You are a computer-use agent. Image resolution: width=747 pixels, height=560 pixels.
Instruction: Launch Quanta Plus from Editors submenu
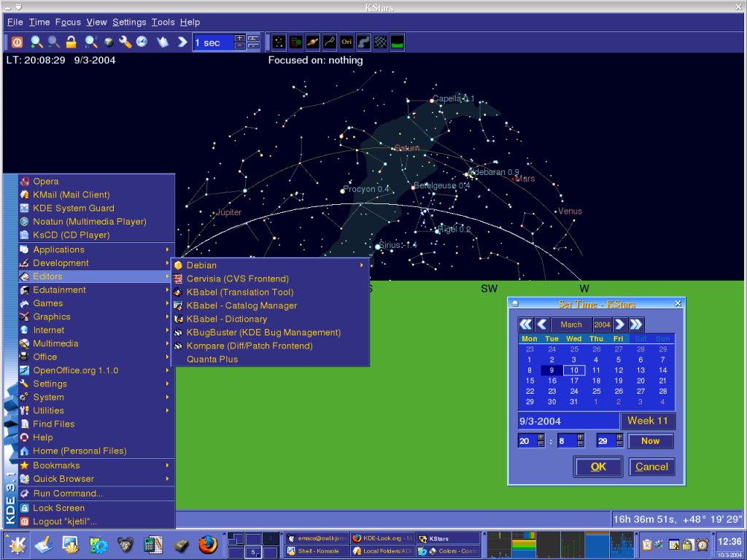point(271,359)
